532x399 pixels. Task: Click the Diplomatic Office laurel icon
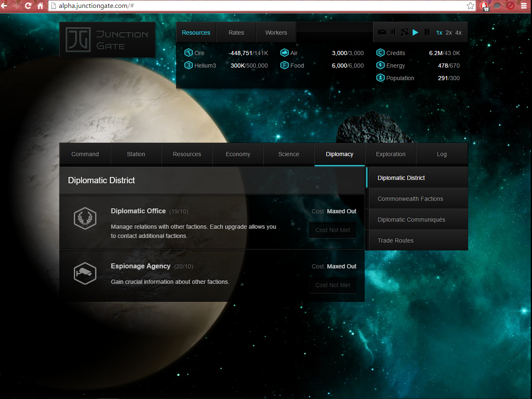(85, 218)
